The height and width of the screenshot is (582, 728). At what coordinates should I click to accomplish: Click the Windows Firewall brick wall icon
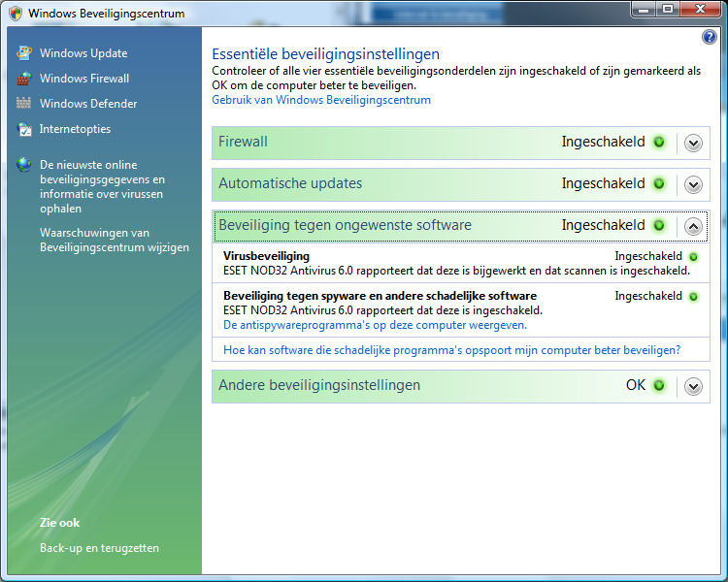[x=23, y=79]
